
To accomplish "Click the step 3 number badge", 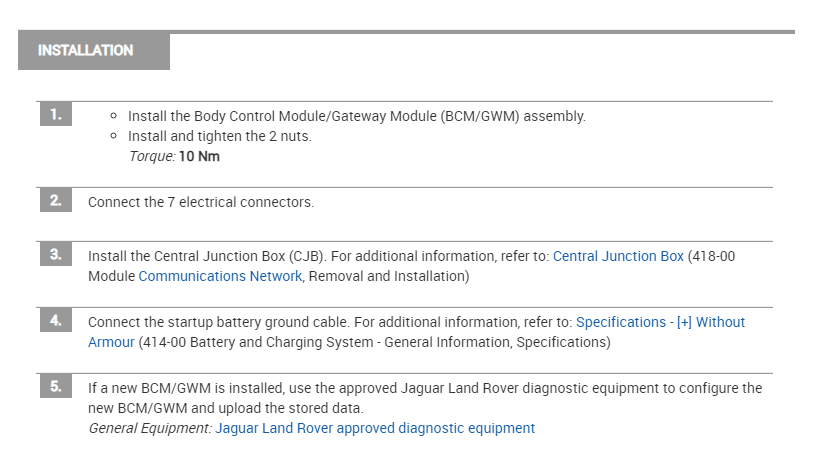I will pos(56,255).
